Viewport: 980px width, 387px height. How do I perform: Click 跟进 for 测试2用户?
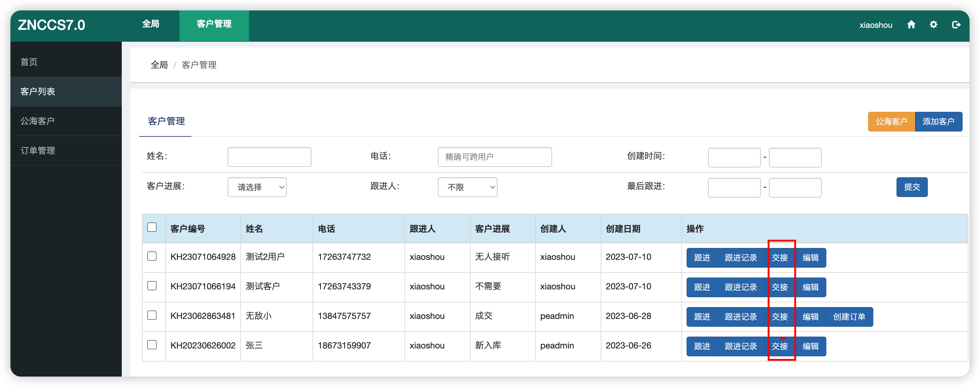pyautogui.click(x=702, y=257)
